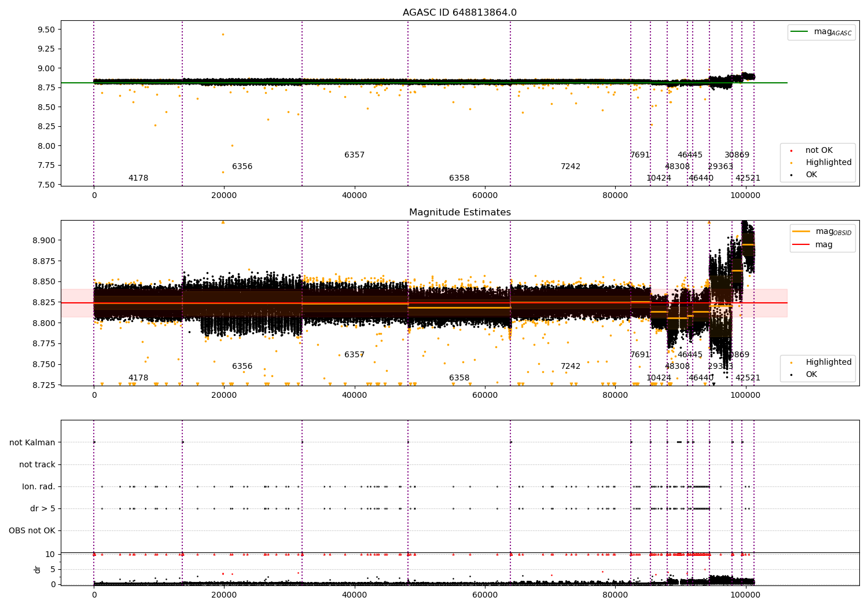The image size is (868, 608).
Task: Click the 9.25 y-axis tick label
Action: [x=45, y=49]
